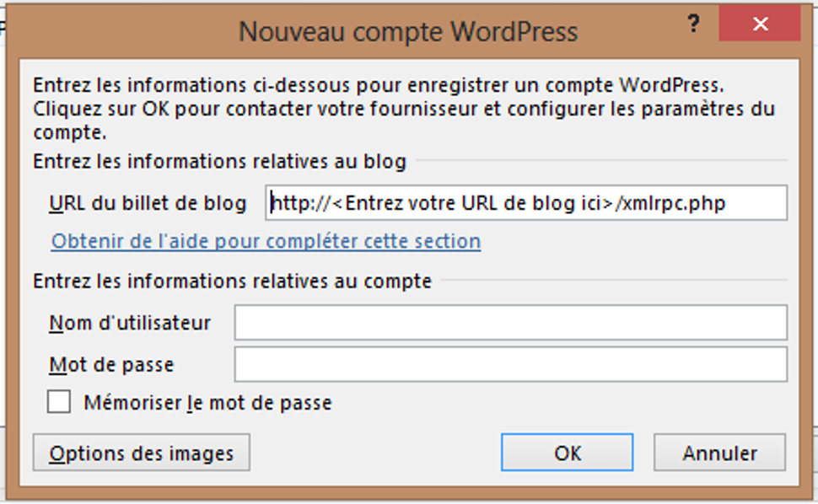The width and height of the screenshot is (818, 504).
Task: Close the Nouveau compte WordPress dialog
Action: click(x=760, y=24)
